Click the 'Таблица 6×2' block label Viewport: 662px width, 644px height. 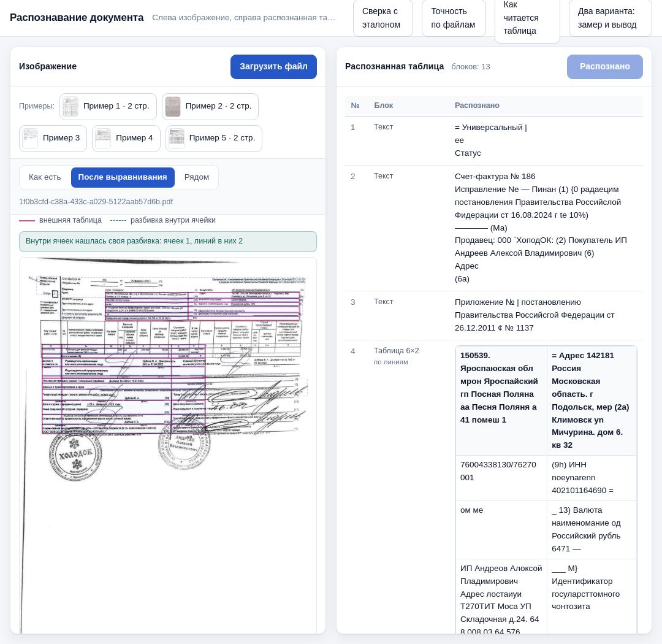(x=397, y=351)
